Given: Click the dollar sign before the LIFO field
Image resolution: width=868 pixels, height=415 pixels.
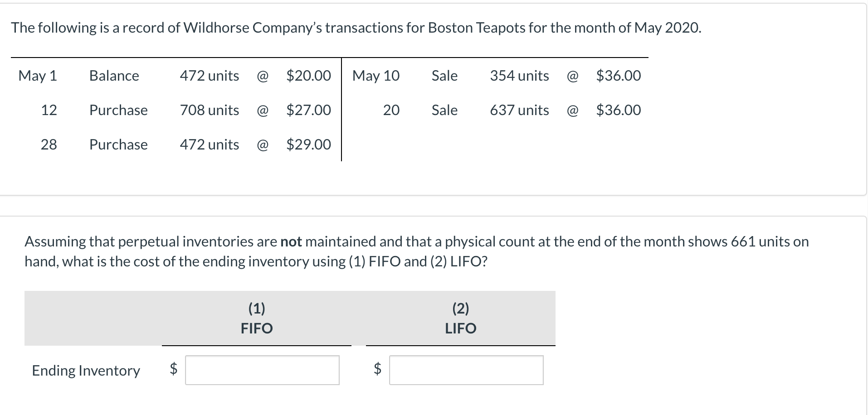Looking at the screenshot, I should pos(377,369).
